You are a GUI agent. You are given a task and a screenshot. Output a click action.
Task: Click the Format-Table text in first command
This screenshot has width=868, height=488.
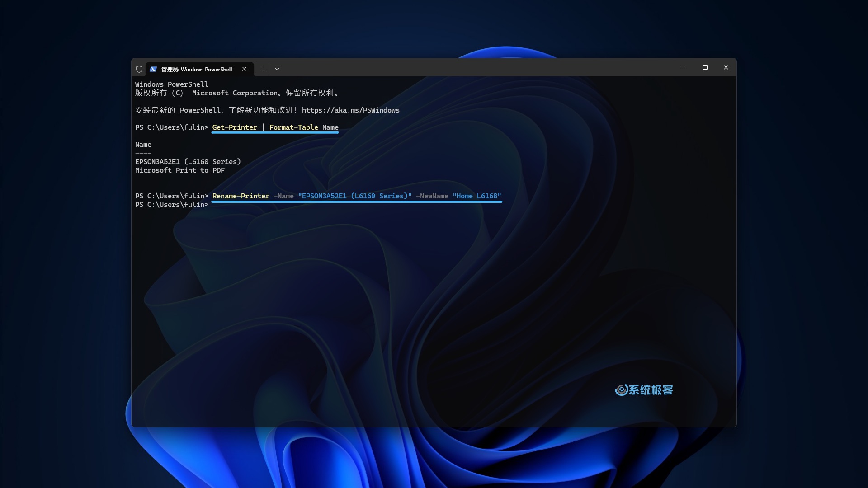point(294,127)
